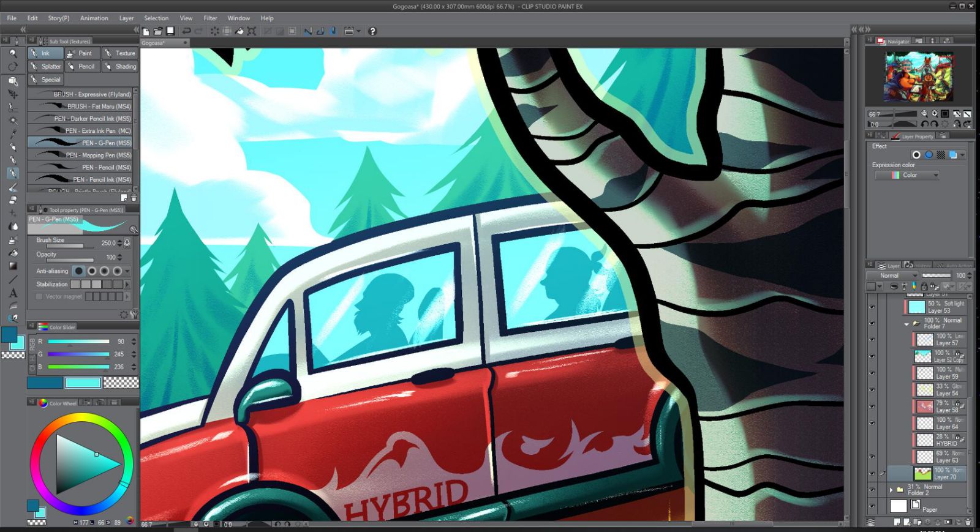Select the straight Line figure tool
This screenshot has width=980, height=532.
[x=13, y=279]
